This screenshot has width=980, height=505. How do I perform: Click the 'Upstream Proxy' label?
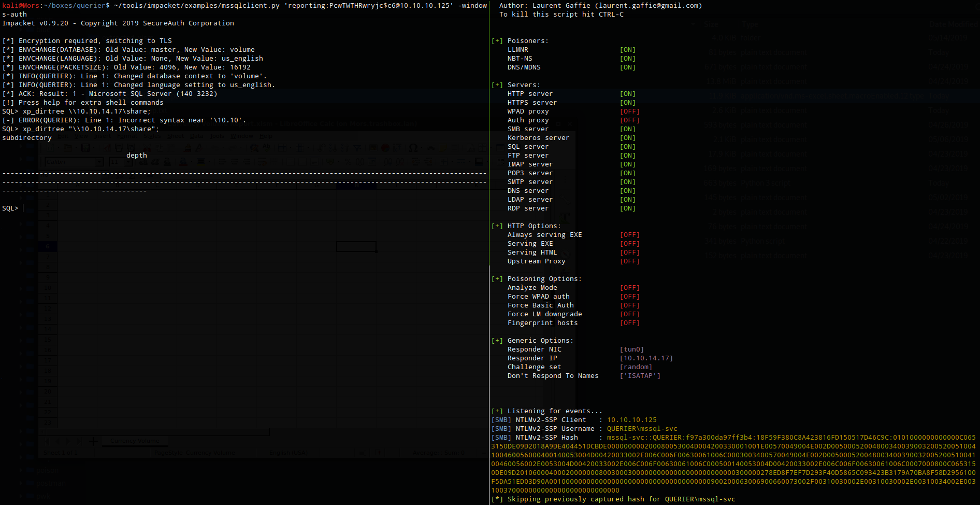536,261
